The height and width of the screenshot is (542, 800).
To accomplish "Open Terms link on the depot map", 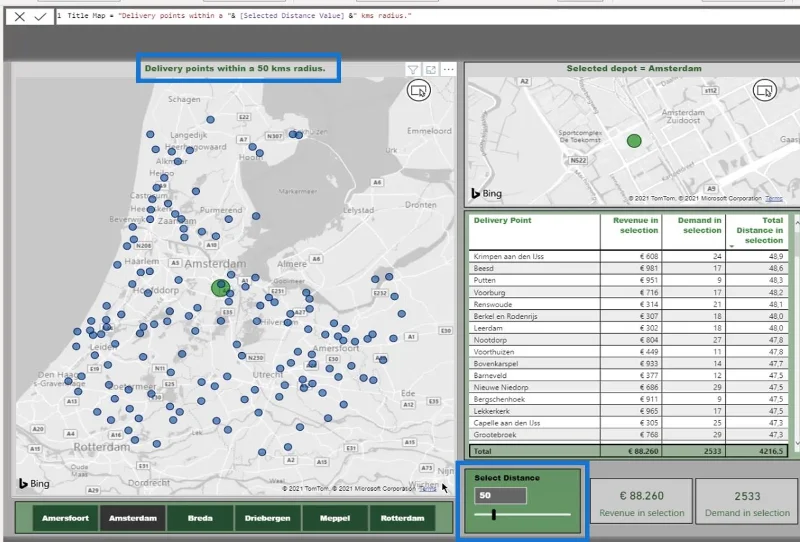I will click(x=773, y=199).
